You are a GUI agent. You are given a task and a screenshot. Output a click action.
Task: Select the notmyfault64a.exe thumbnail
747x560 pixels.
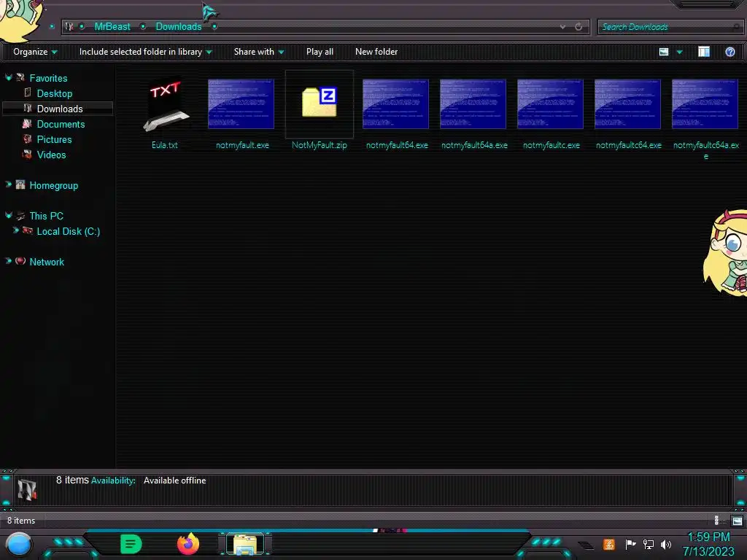click(473, 104)
